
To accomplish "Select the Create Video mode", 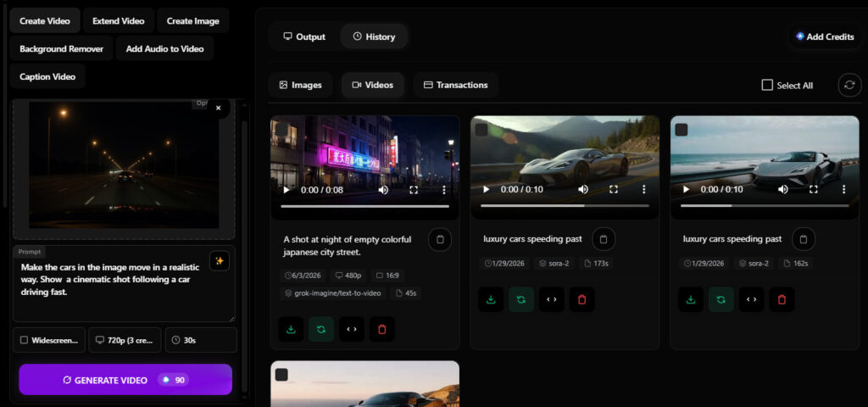I will click(x=45, y=20).
